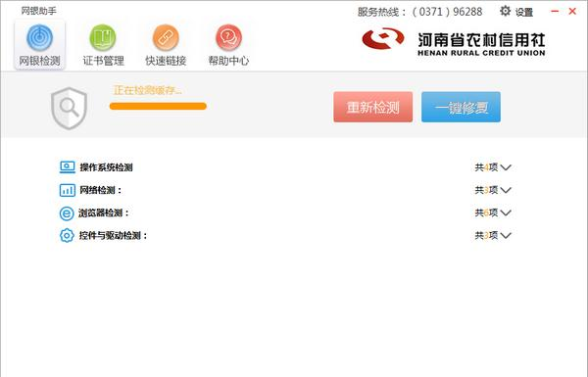
Task: Click the 浏览器检测 browser e icon
Action: (67, 213)
